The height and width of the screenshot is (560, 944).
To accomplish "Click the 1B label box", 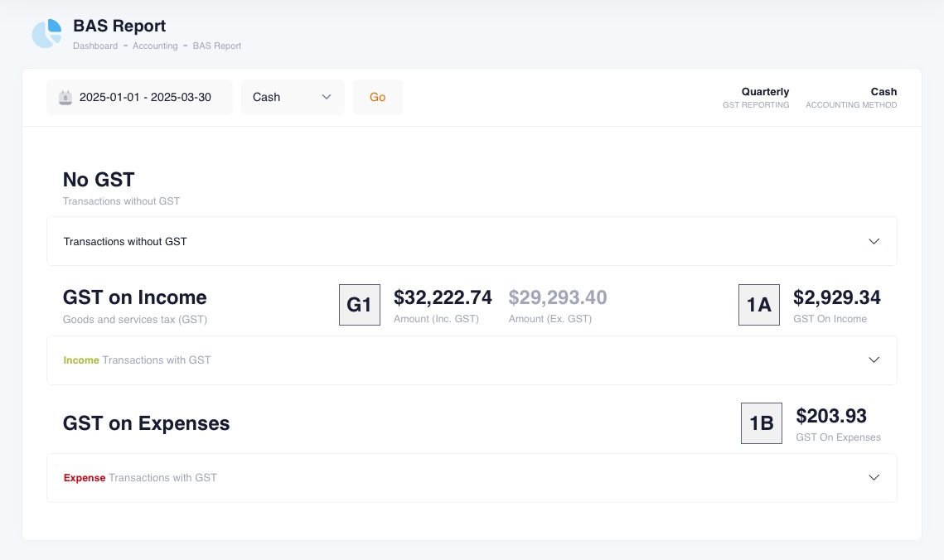I will pyautogui.click(x=762, y=423).
